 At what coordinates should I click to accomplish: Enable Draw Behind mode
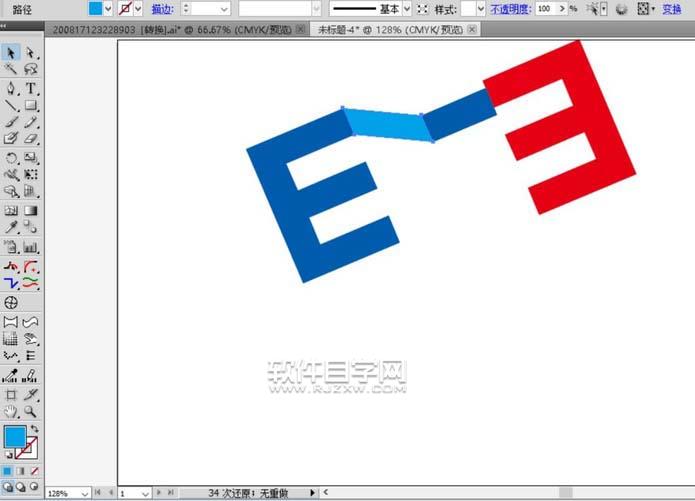(20, 487)
